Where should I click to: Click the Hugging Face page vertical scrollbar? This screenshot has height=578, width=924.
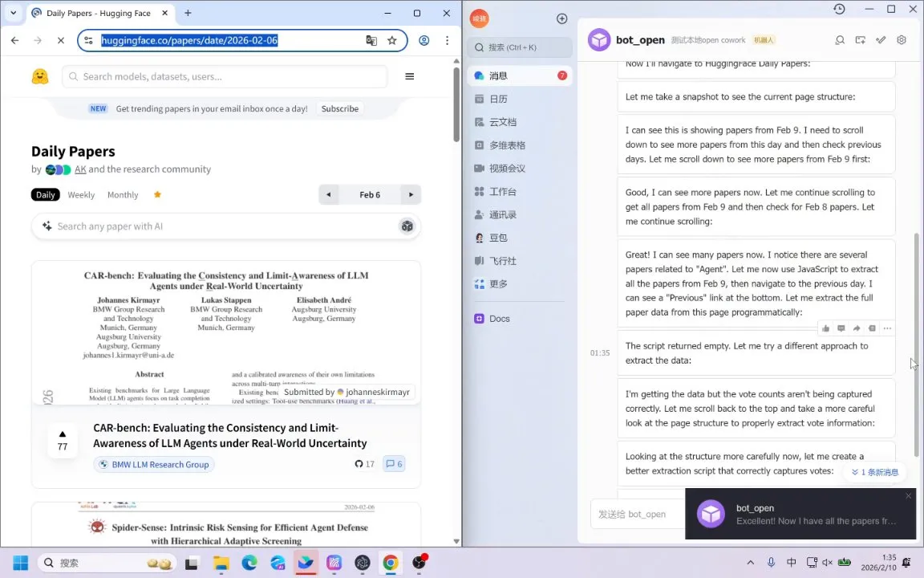point(456,104)
